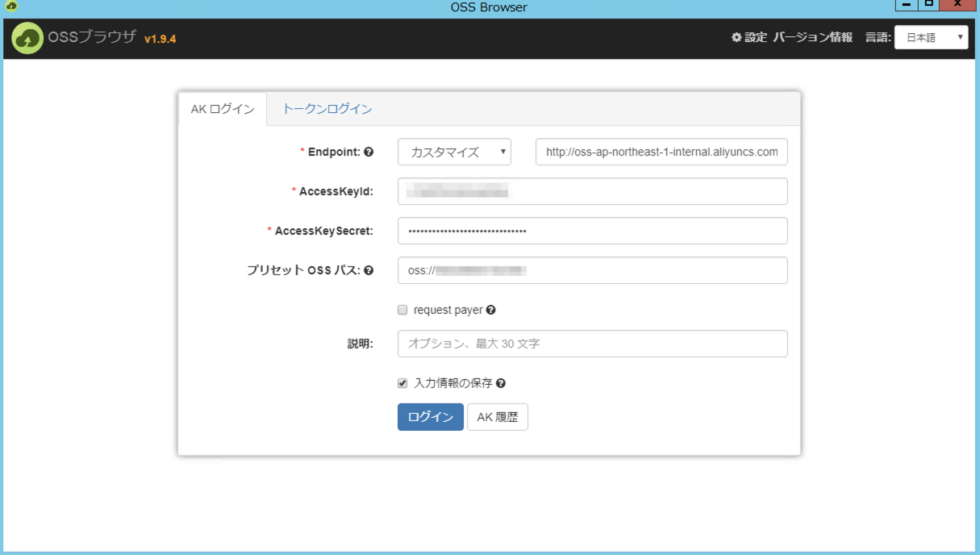Switch to the トークンログイン tab
This screenshot has width=980, height=555.
[327, 109]
